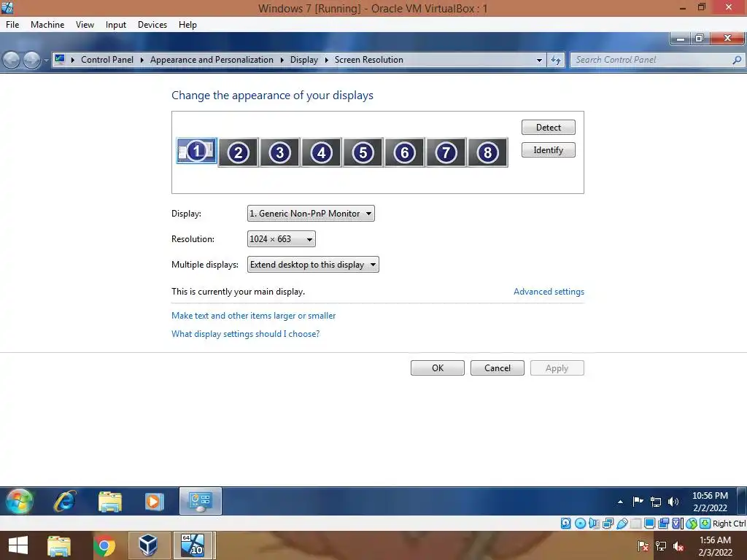Open address bar history dropdown arrow
The width and height of the screenshot is (747, 560).
pyautogui.click(x=539, y=60)
